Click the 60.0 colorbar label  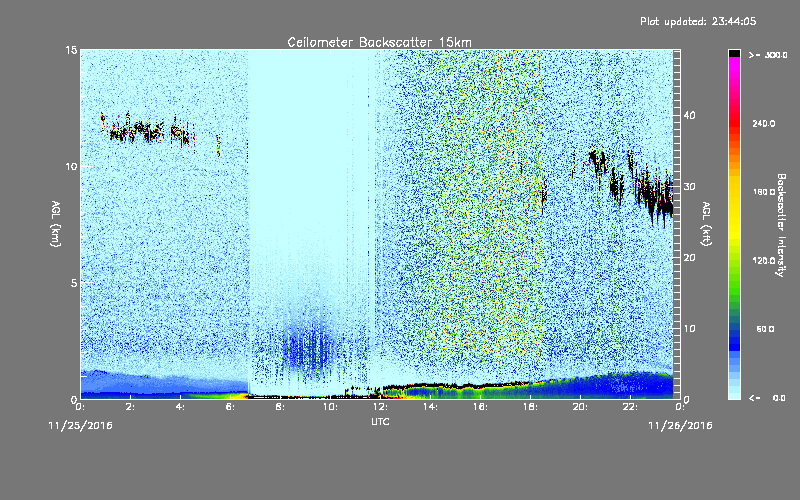click(x=765, y=329)
